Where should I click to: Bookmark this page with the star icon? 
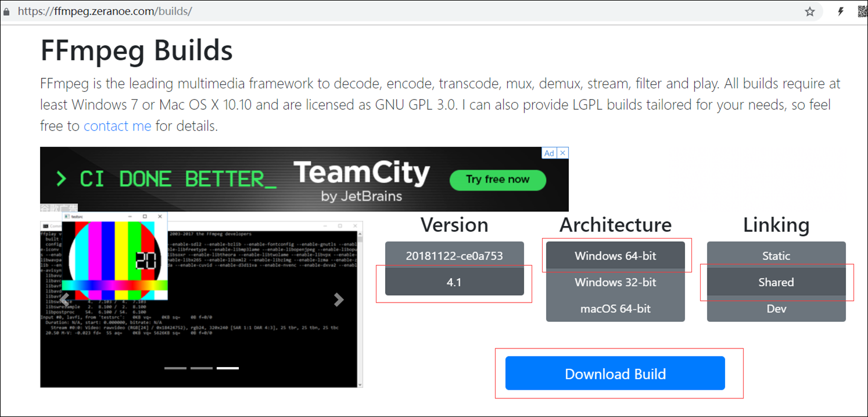point(809,12)
